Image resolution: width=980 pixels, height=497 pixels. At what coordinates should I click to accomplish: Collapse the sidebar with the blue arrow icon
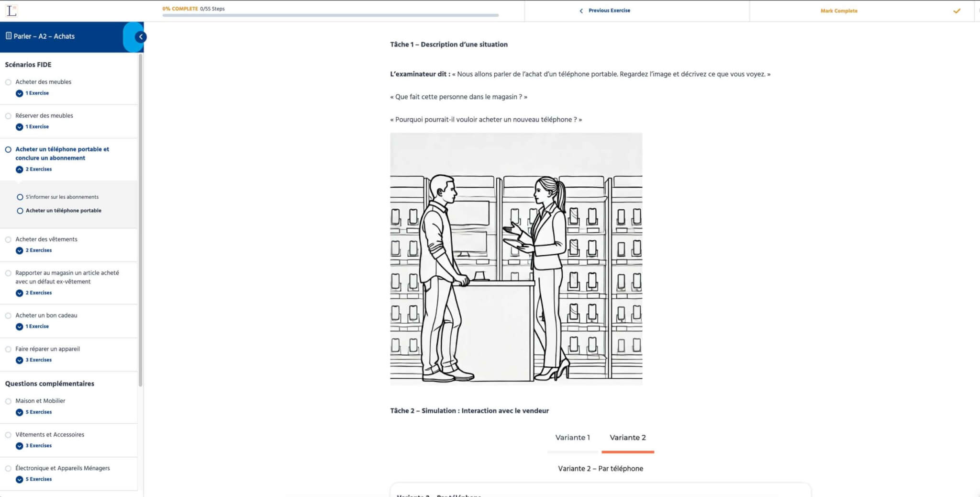[140, 37]
